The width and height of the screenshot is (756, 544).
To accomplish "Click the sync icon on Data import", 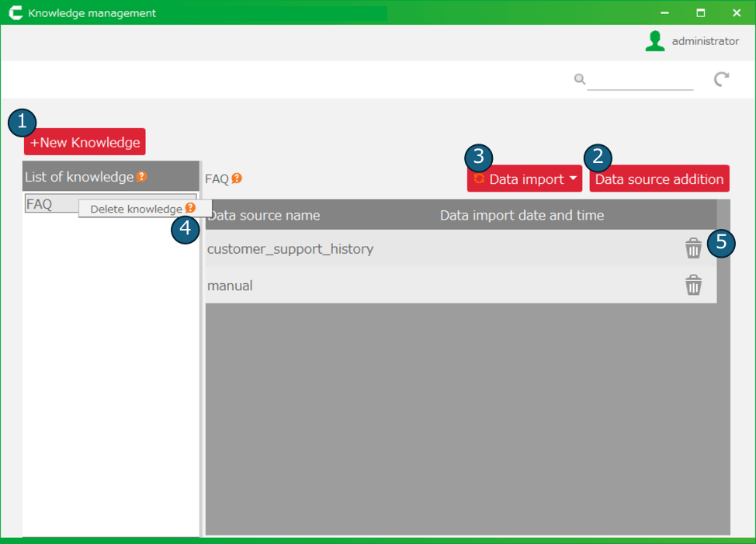I will [479, 178].
